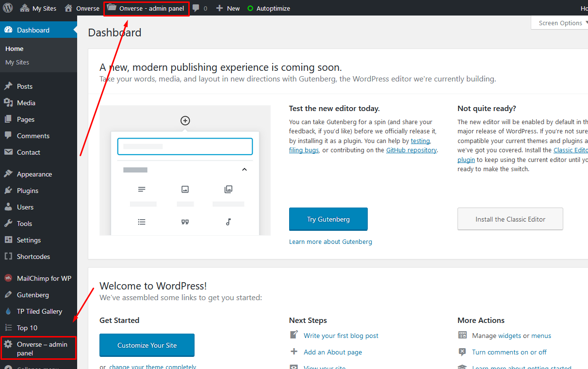Click the Install the Classic Editor button
The height and width of the screenshot is (369, 588).
[510, 219]
